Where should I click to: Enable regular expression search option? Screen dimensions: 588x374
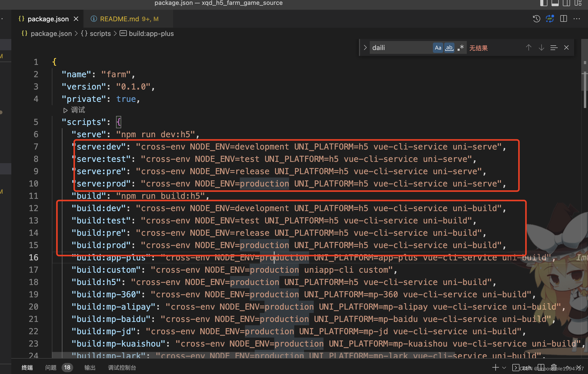coord(461,48)
